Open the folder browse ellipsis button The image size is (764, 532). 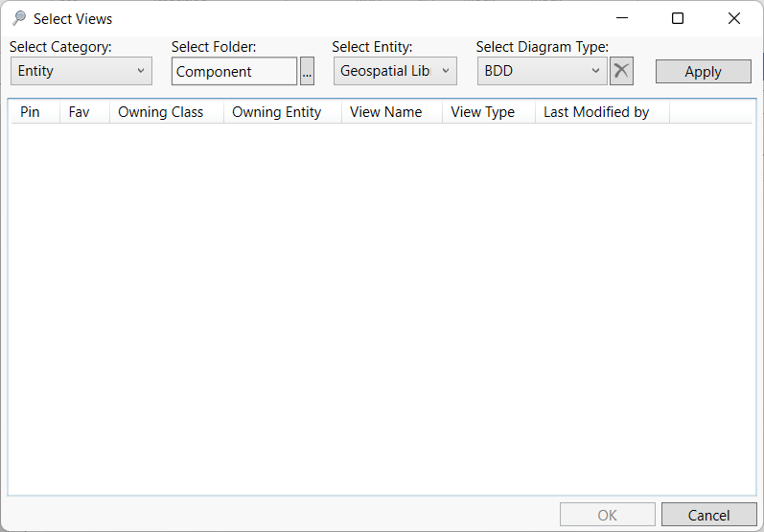[x=307, y=72]
